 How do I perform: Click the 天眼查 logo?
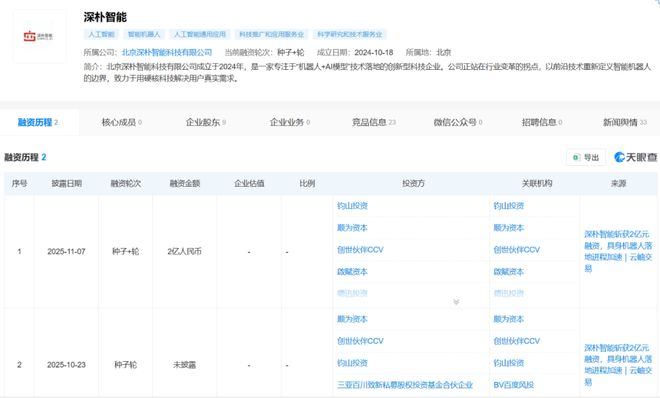[x=635, y=157]
